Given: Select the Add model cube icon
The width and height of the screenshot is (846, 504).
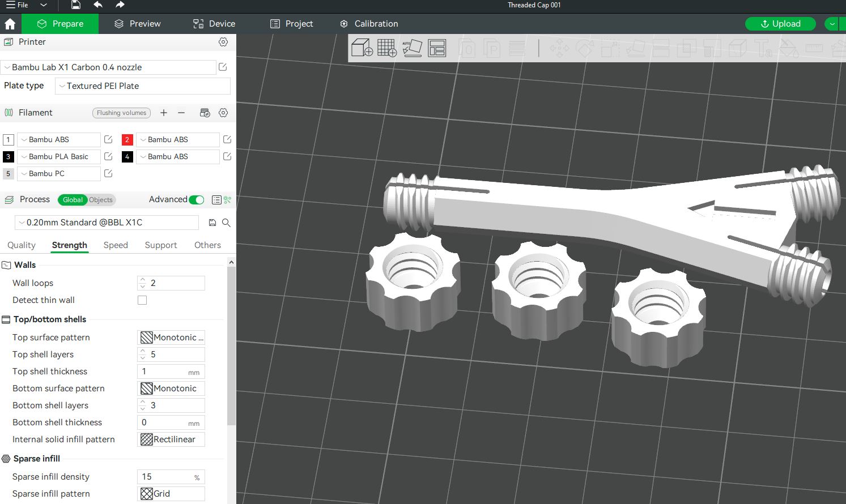Looking at the screenshot, I should tap(361, 48).
